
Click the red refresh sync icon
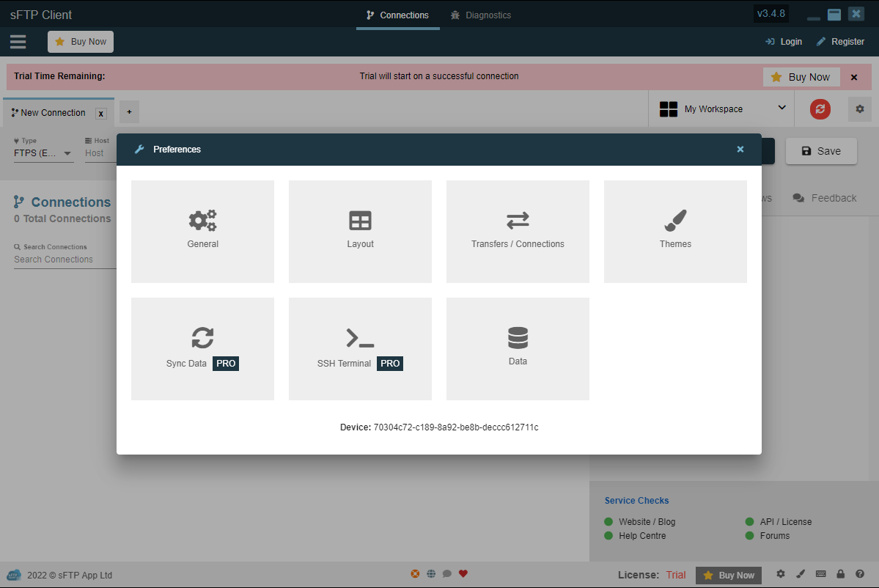coord(820,109)
